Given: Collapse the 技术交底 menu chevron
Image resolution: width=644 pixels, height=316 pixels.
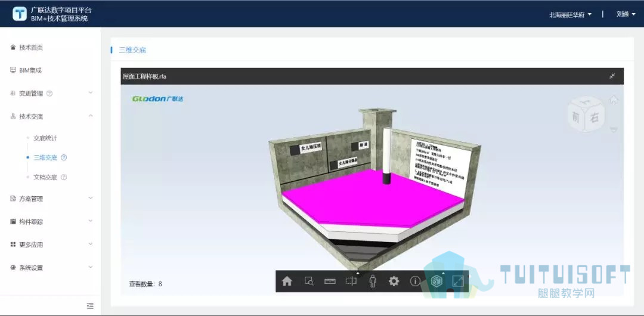Looking at the screenshot, I should coord(91,116).
